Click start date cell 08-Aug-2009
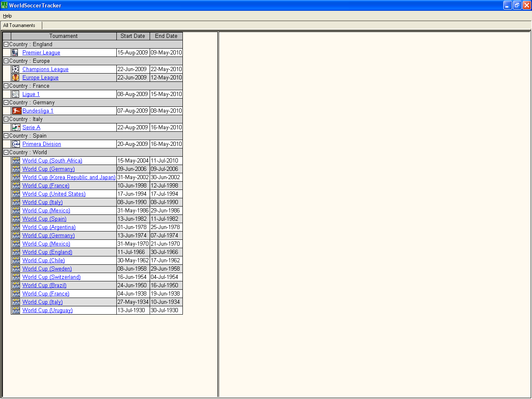The height and width of the screenshot is (399, 532). pyautogui.click(x=133, y=94)
